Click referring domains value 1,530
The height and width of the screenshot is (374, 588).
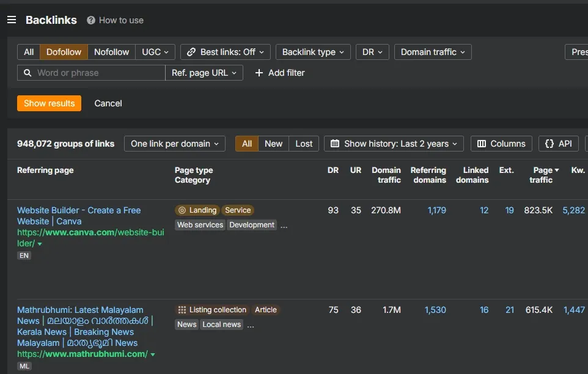pos(435,310)
